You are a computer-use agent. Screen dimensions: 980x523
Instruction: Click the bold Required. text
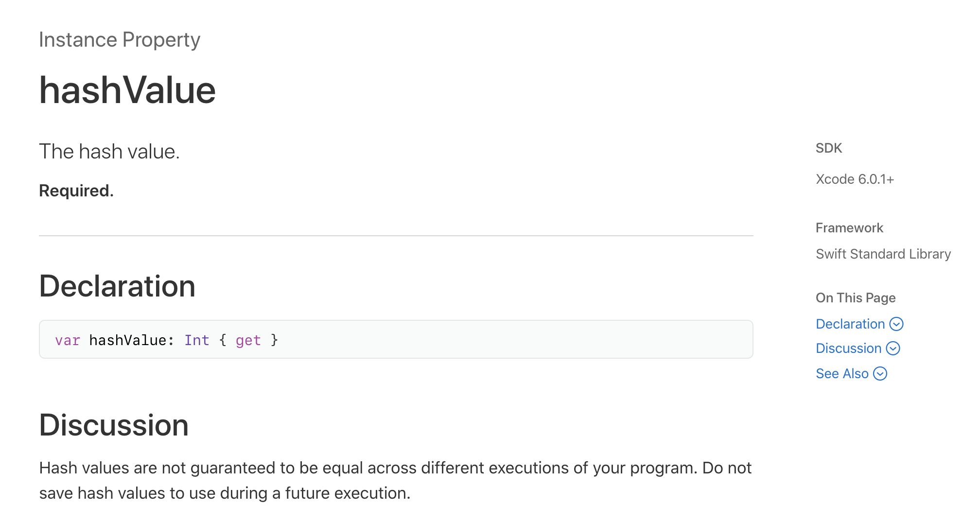76,191
